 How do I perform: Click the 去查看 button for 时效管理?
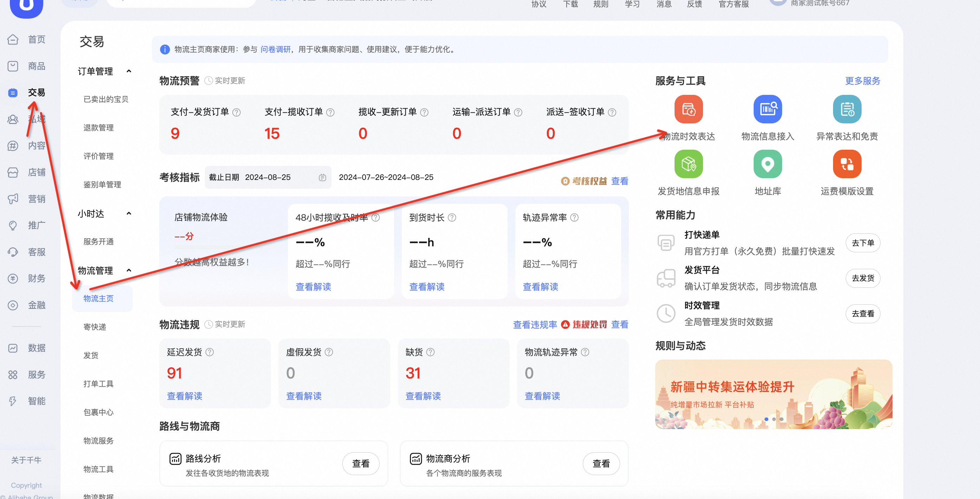point(863,314)
